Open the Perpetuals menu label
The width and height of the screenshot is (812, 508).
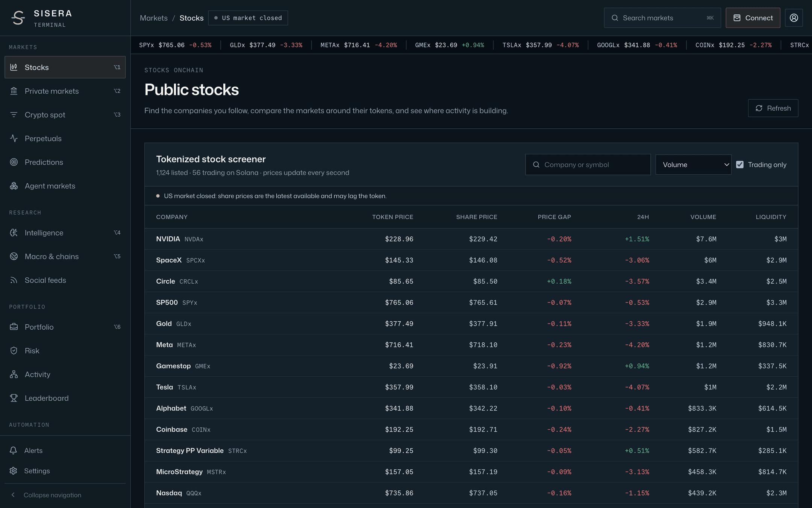pyautogui.click(x=43, y=138)
